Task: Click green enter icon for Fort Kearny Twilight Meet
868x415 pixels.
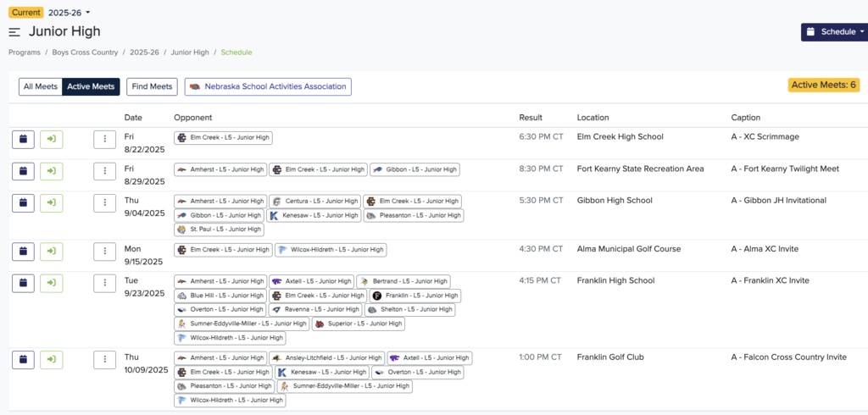Action: pyautogui.click(x=52, y=172)
